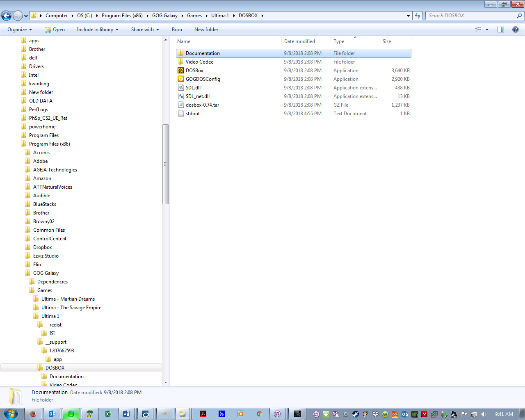Image resolution: width=525 pixels, height=420 pixels.
Task: Open Outlook from the taskbar
Action: coord(52,414)
